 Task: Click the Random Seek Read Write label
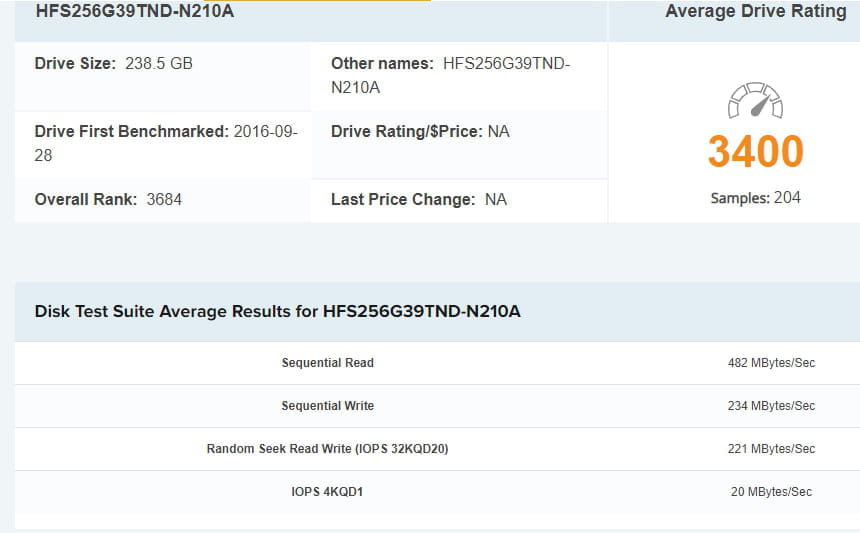pyautogui.click(x=327, y=449)
